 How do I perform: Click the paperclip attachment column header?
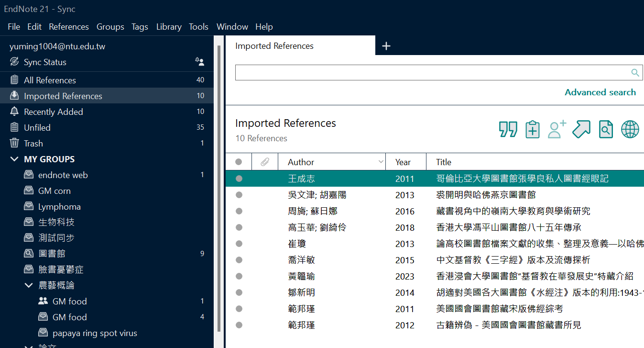click(264, 162)
